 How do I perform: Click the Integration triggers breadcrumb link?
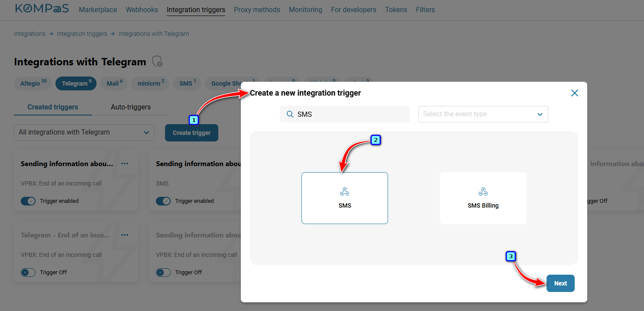pos(82,34)
